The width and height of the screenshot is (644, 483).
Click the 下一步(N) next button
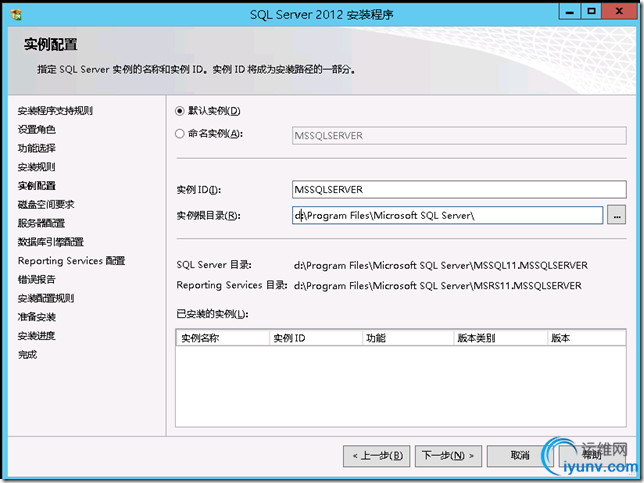[x=448, y=456]
